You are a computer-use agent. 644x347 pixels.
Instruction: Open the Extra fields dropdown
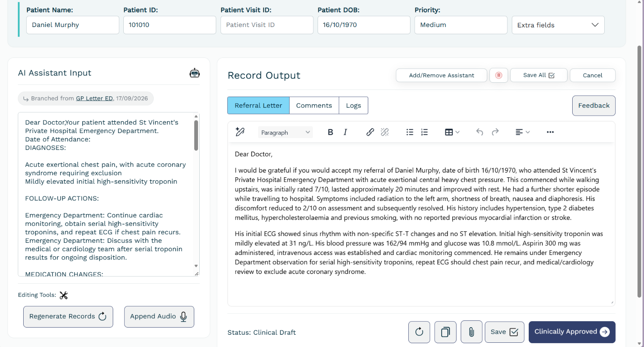[558, 25]
